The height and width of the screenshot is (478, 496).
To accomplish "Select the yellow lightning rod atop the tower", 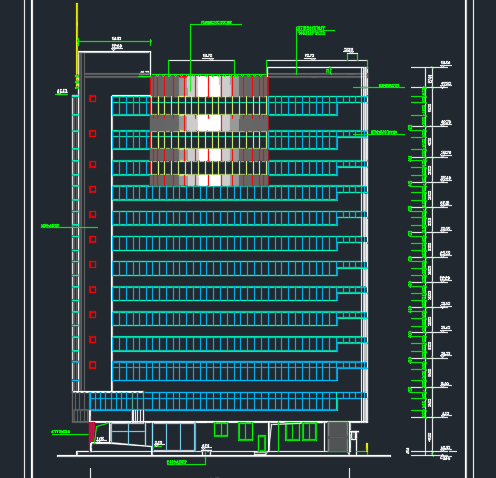I will [77, 46].
